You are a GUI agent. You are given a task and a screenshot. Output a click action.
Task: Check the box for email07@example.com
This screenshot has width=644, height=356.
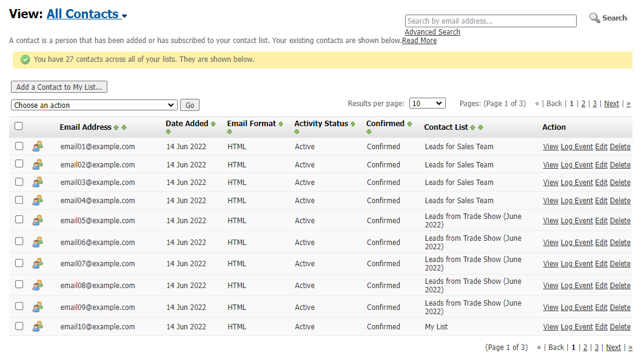pyautogui.click(x=19, y=263)
